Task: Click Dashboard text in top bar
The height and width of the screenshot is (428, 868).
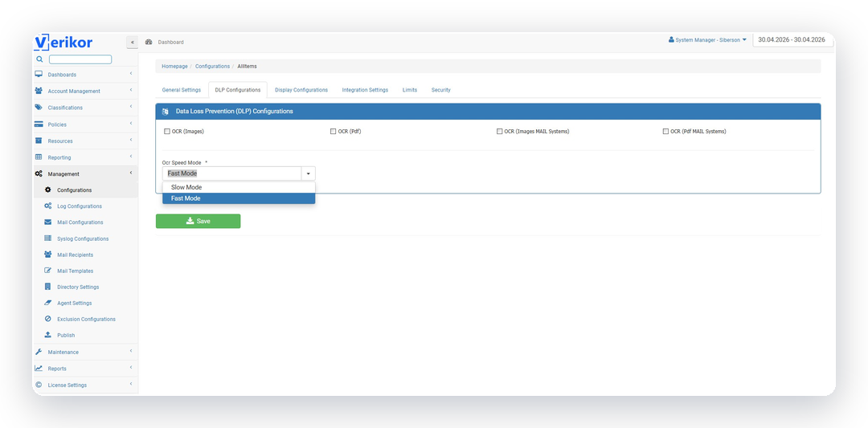Action: pyautogui.click(x=170, y=42)
